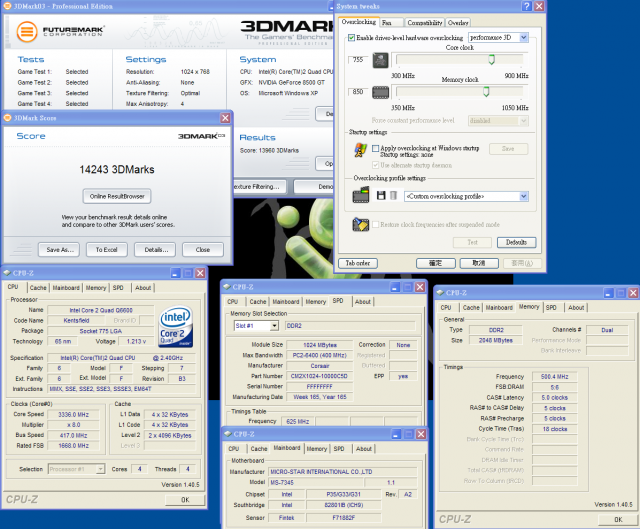Screen dimensions: 640x529
Task: Open Memory tab in CPU-Z SPD window
Action: [316, 302]
